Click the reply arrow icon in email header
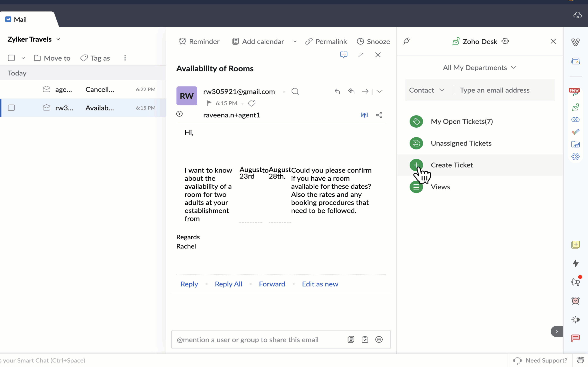588x367 pixels. pos(337,91)
